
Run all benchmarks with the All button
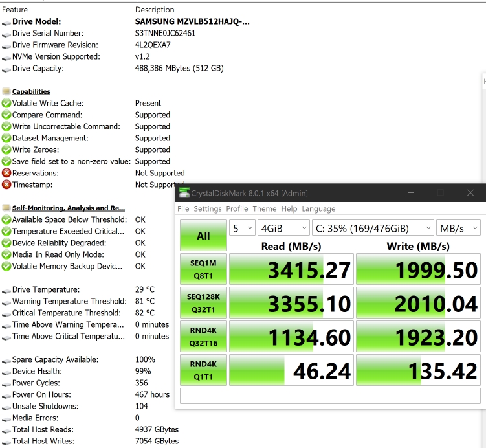click(x=203, y=235)
